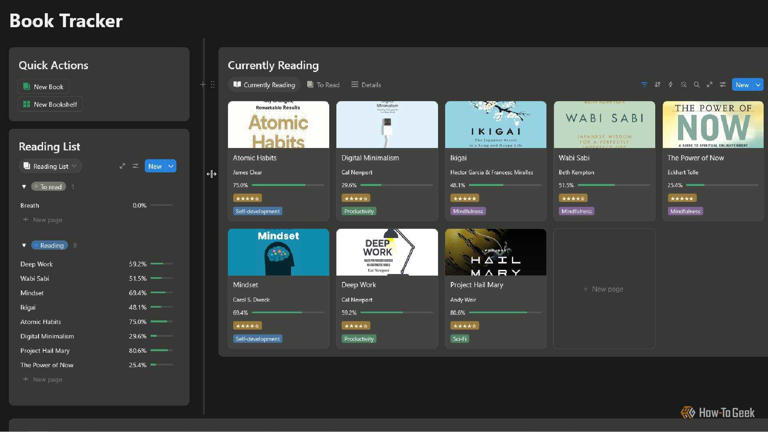Click the lightning automation icon in gallery toolbar
Viewport: 768px width, 432px height.
click(x=671, y=85)
